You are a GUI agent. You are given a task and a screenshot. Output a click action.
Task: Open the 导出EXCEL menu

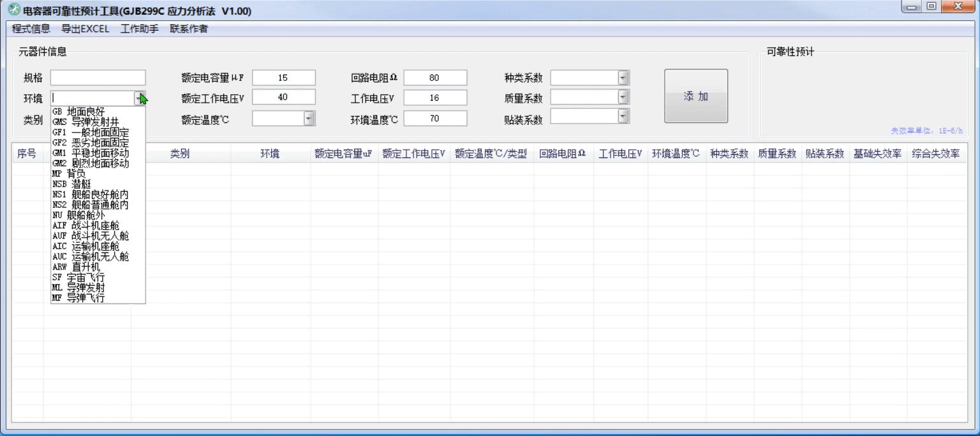click(85, 29)
